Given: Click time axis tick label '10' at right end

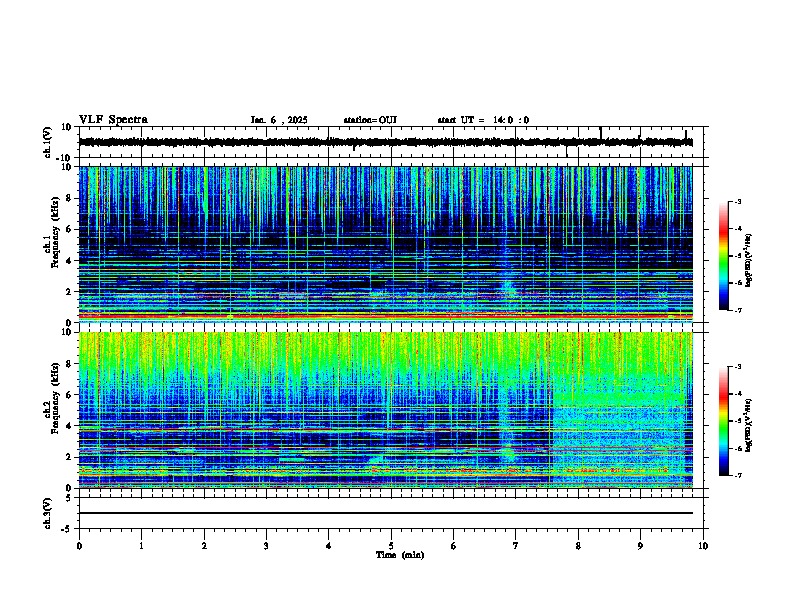Looking at the screenshot, I should click(703, 546).
